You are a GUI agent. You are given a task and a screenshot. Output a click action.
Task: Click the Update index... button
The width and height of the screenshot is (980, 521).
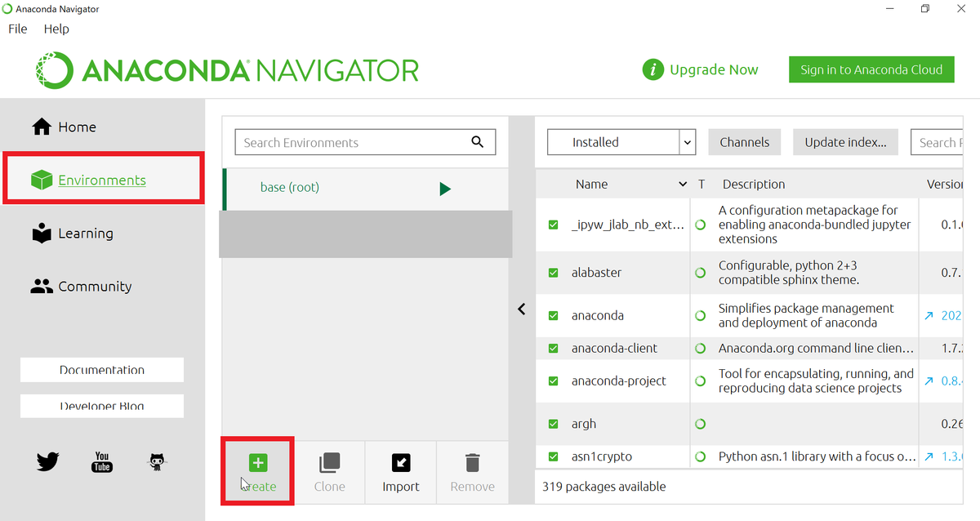click(x=845, y=142)
